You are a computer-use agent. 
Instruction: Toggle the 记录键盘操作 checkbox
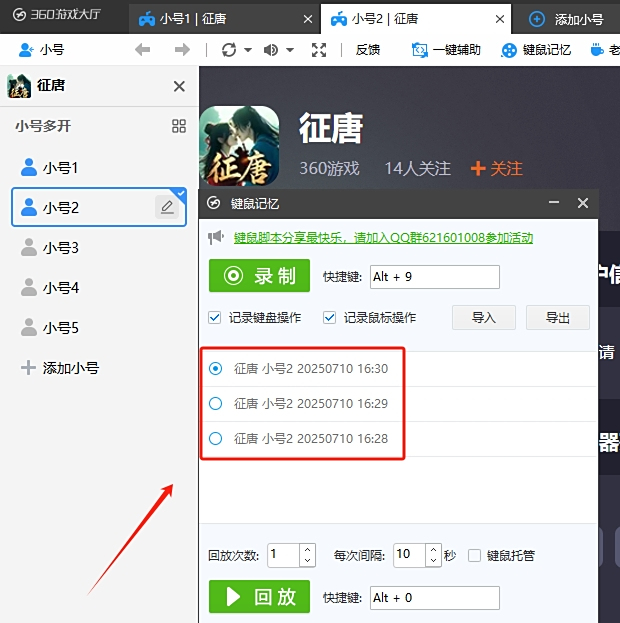(215, 318)
